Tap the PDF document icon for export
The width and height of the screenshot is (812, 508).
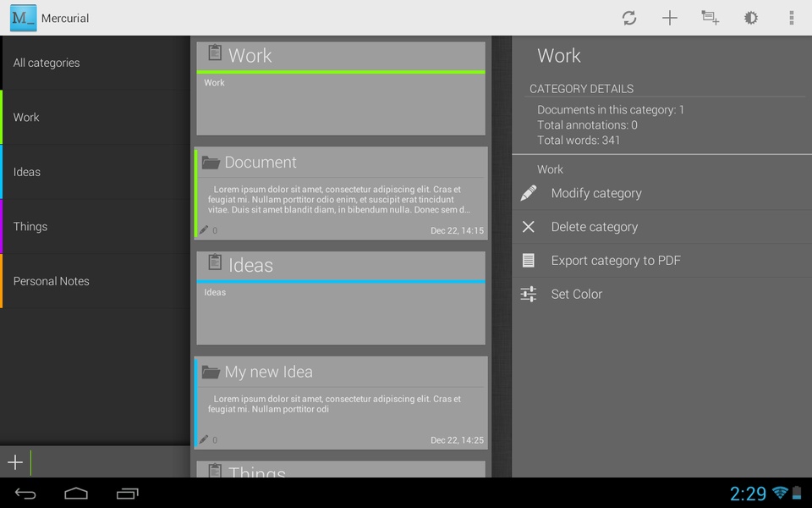point(528,260)
